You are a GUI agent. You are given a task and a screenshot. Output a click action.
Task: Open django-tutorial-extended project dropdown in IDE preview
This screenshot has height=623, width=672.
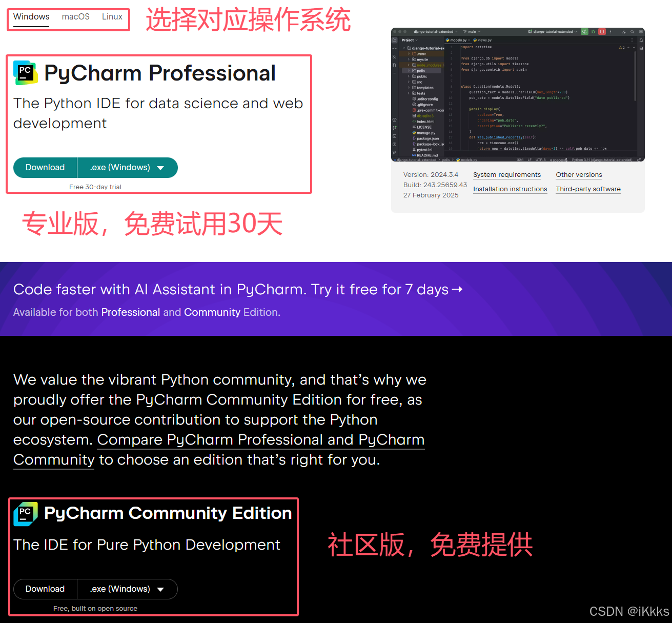[436, 32]
